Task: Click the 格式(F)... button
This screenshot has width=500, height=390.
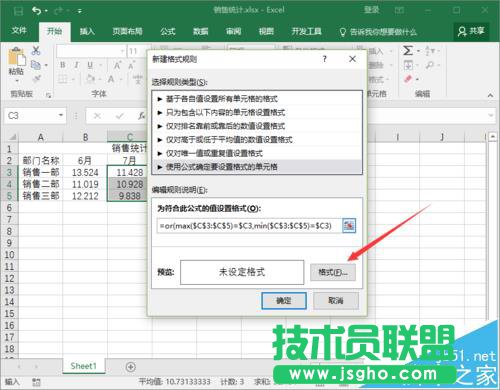Action: point(333,272)
